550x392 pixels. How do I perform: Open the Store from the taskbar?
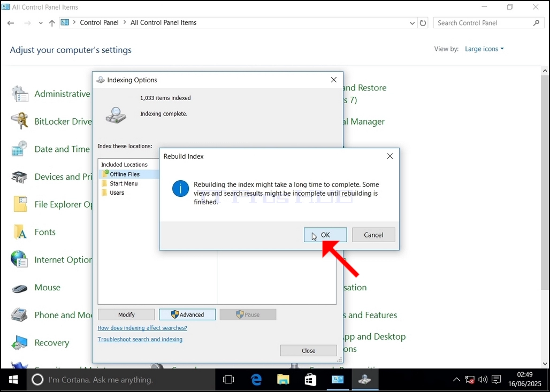coord(310,380)
